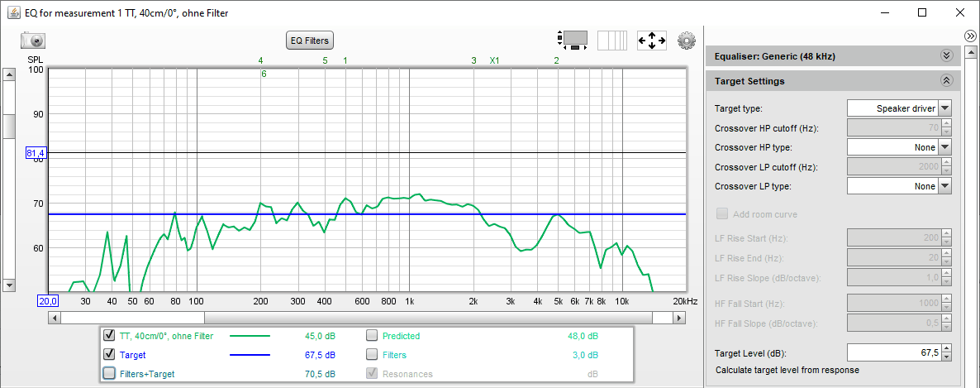980x388 pixels.
Task: Click the blue Target trace line sample
Action: pos(250,355)
